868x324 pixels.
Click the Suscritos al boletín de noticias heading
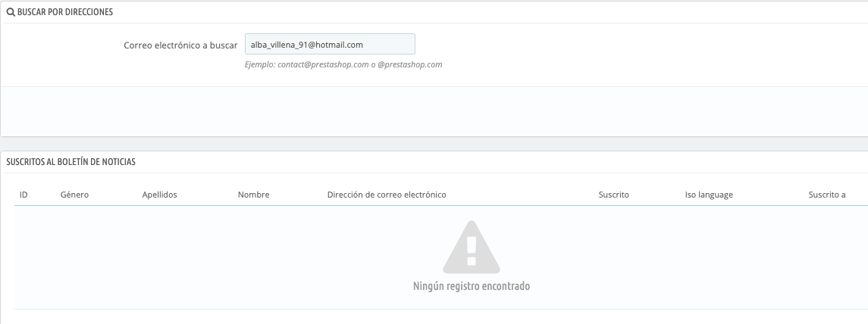(x=71, y=162)
